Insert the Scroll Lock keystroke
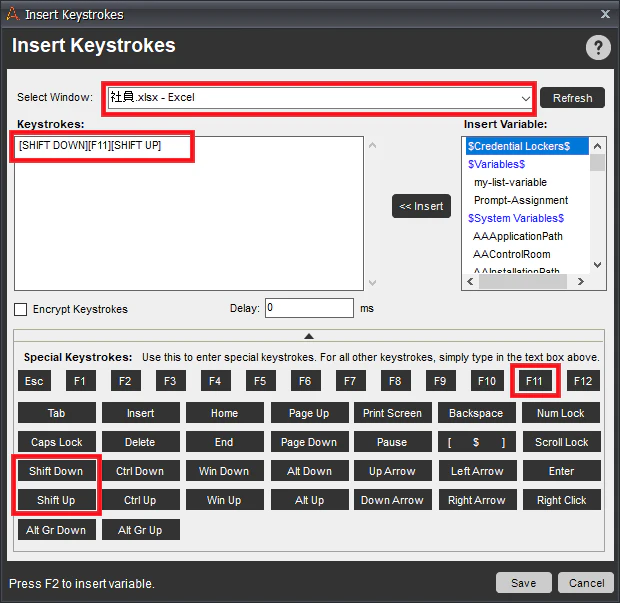620x603 pixels. pyautogui.click(x=562, y=442)
